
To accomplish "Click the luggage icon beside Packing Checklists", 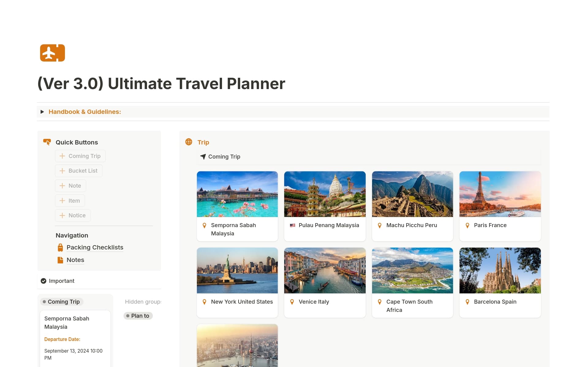I will (60, 247).
